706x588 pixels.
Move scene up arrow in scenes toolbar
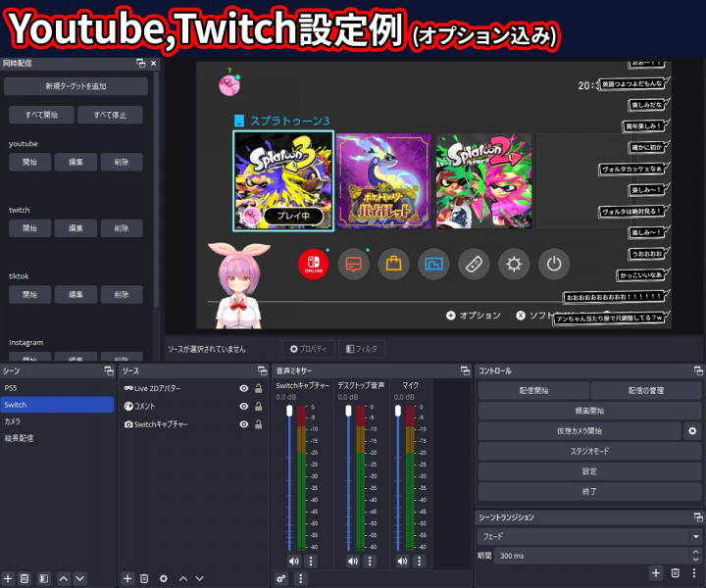[x=64, y=578]
